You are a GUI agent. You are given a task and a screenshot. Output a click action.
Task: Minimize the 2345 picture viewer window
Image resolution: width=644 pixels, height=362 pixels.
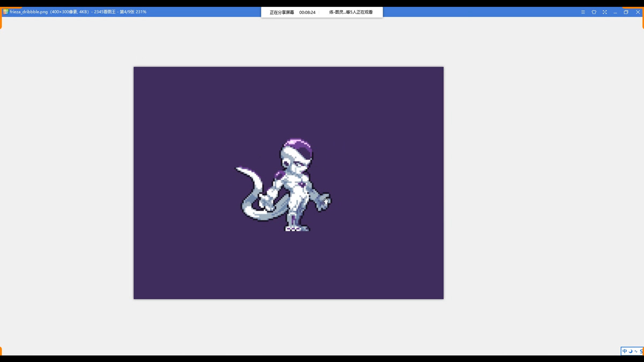(616, 12)
